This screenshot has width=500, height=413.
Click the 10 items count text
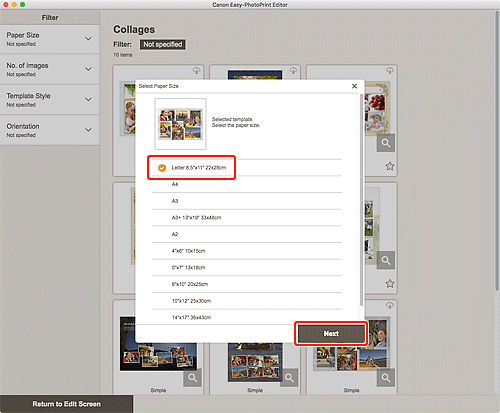point(123,55)
